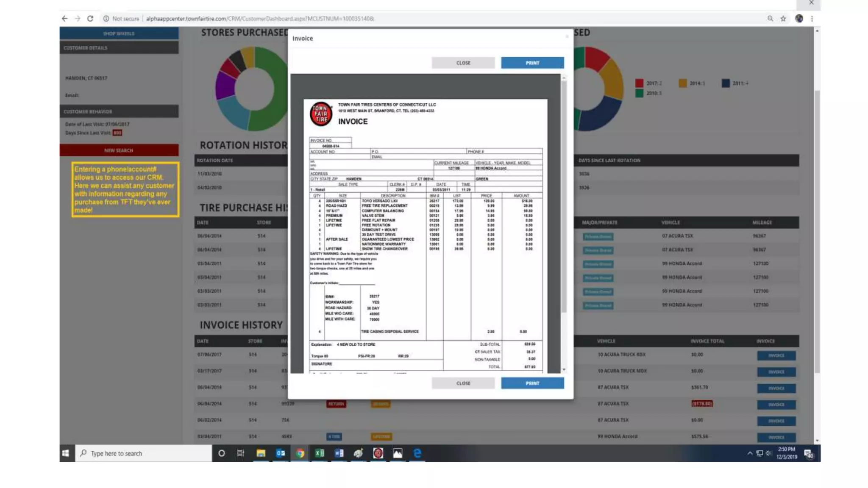Click the Return tag on 06/04/2014 row
This screenshot has width=868, height=488.
pos(336,404)
